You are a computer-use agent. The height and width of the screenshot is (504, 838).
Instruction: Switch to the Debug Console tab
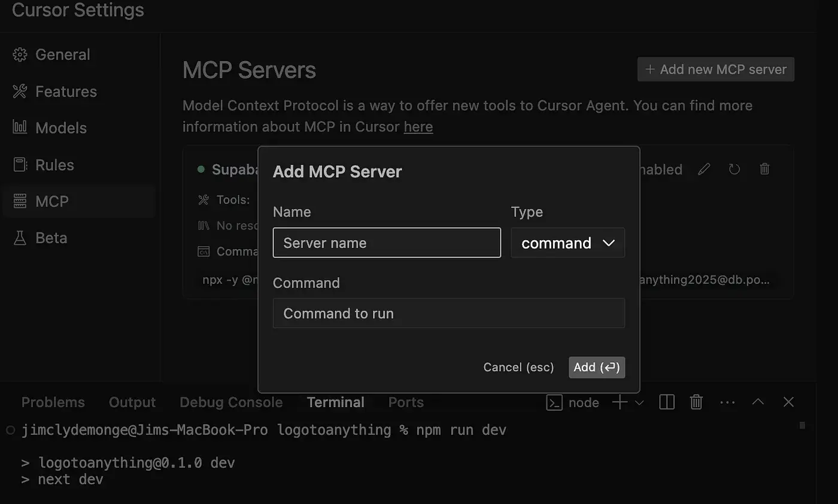click(231, 402)
